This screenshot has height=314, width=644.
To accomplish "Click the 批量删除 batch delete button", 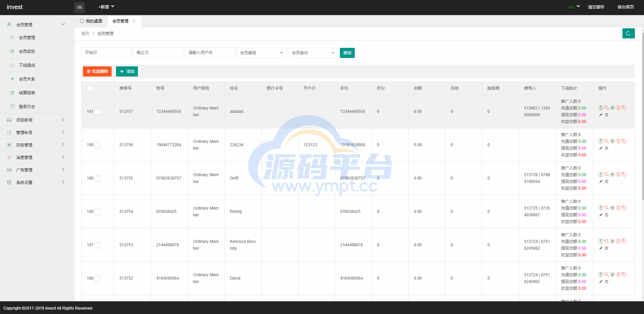I will click(97, 71).
